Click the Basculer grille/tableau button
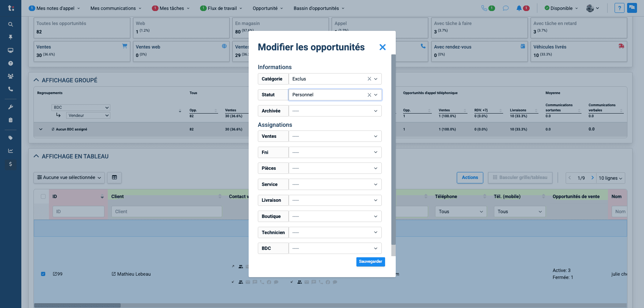644x308 pixels. point(520,178)
